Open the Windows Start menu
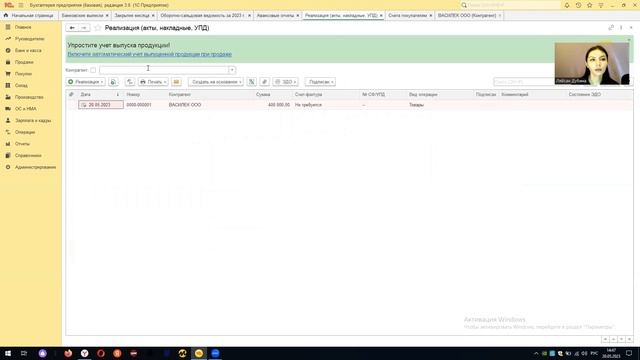640x360 pixels. tap(8, 353)
